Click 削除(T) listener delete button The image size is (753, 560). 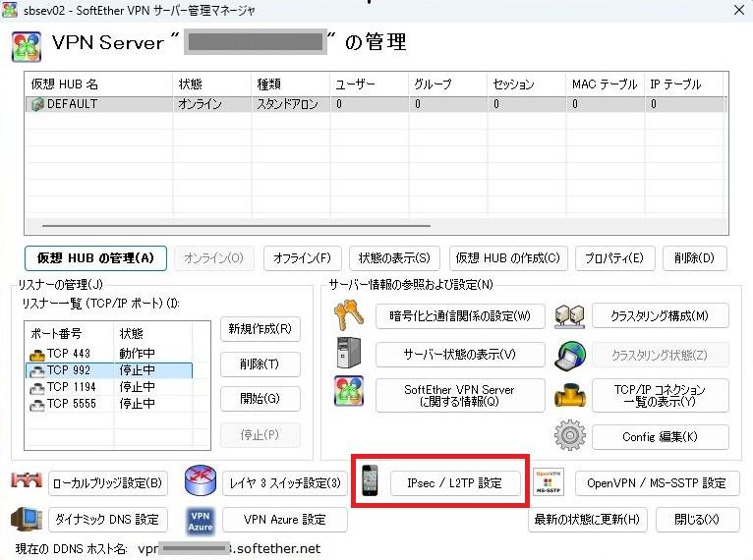click(261, 364)
